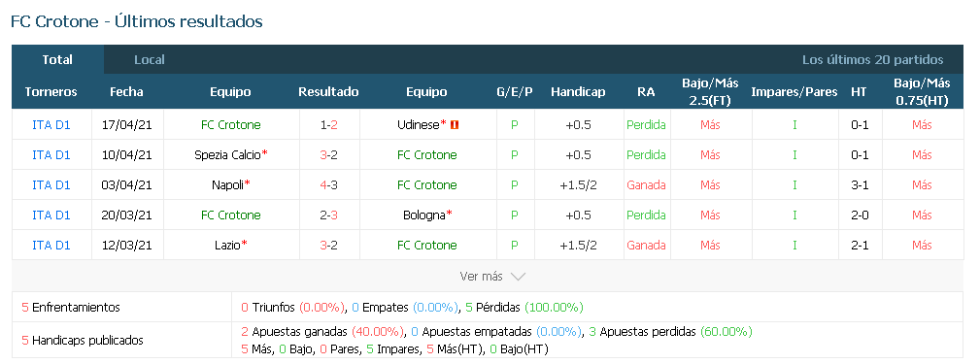
Task: Select the Total tab
Action: [57, 60]
